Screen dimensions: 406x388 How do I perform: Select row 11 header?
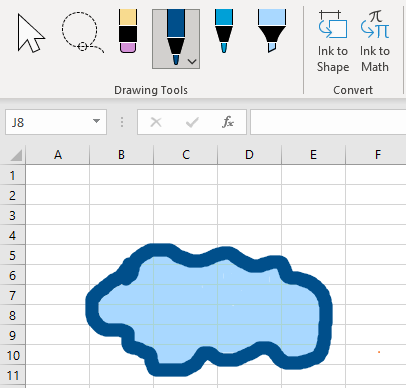pos(13,375)
